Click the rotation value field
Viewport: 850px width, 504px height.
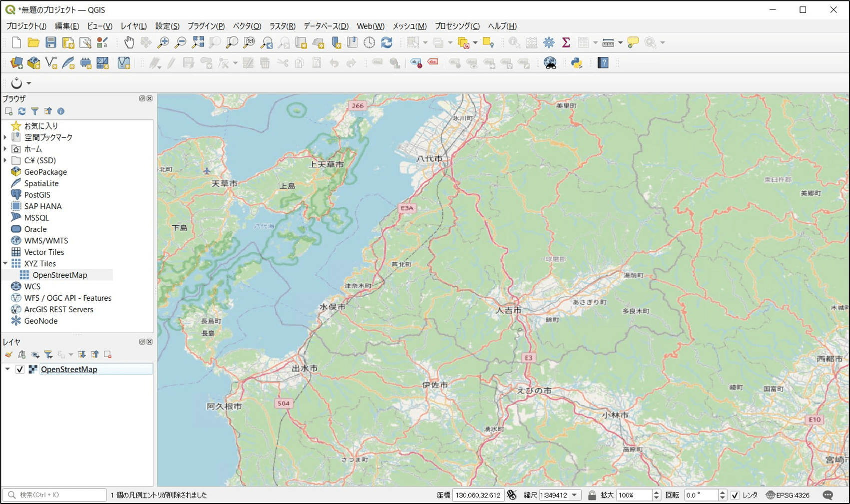point(701,495)
